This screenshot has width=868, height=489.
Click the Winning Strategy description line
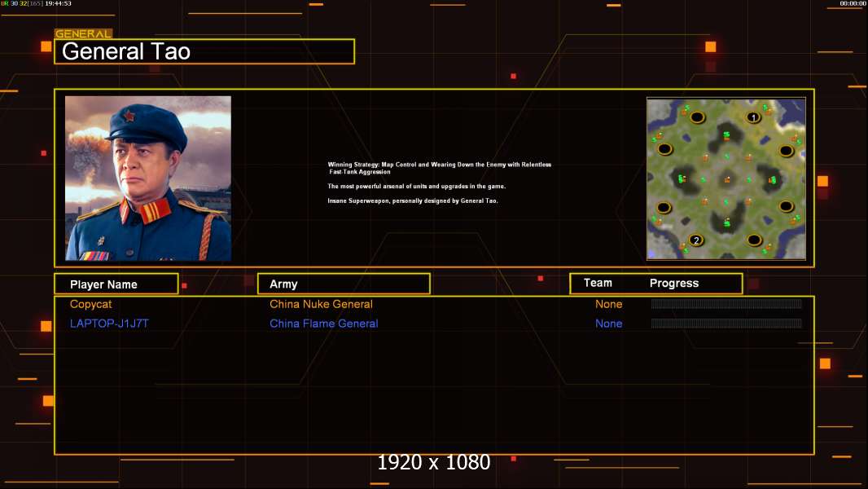click(x=440, y=168)
